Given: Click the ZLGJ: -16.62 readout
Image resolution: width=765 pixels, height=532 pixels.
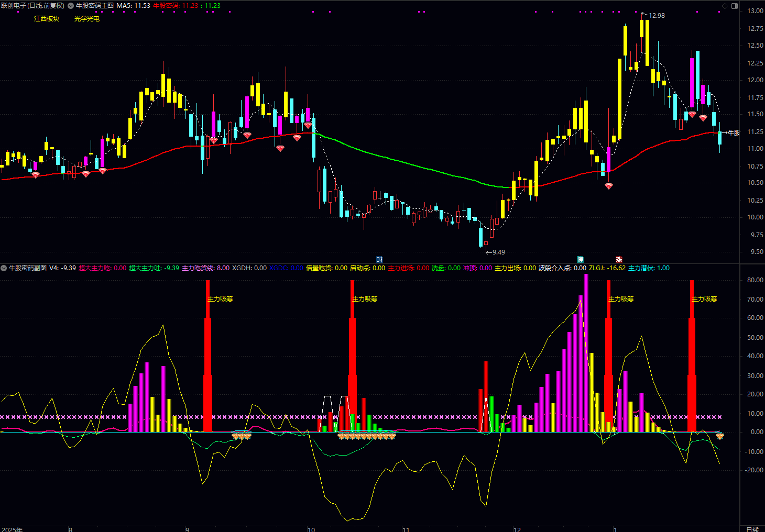Looking at the screenshot, I should point(607,268).
